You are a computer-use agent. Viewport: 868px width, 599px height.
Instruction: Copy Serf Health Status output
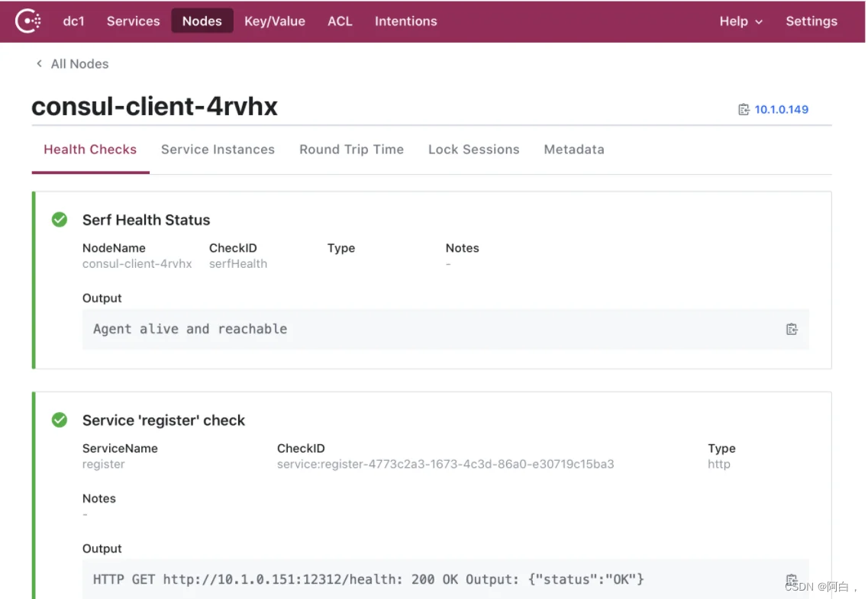click(792, 330)
